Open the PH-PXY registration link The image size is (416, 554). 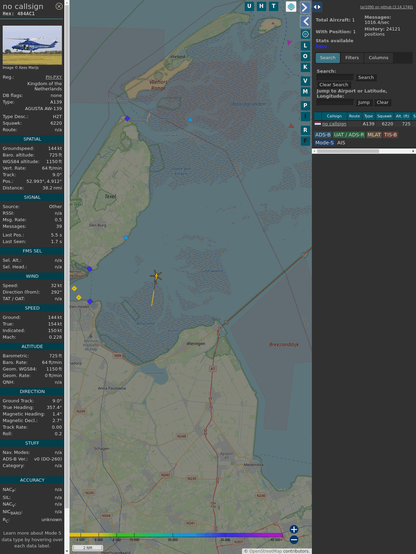(54, 77)
